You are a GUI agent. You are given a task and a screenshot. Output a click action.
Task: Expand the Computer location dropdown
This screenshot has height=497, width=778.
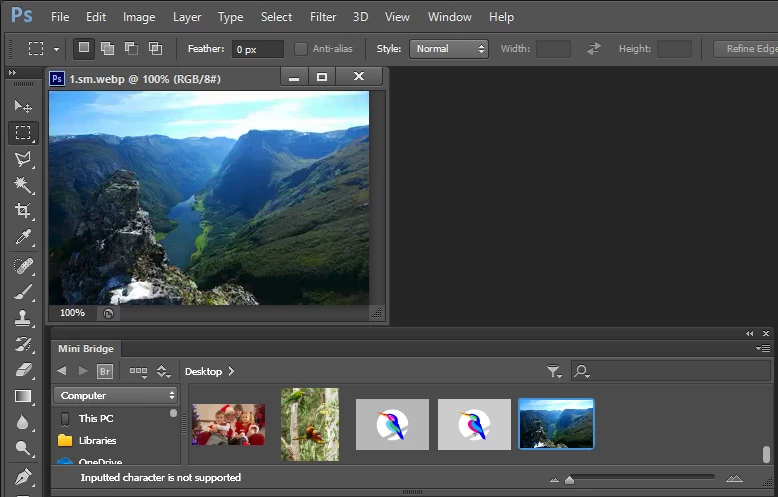[116, 396]
